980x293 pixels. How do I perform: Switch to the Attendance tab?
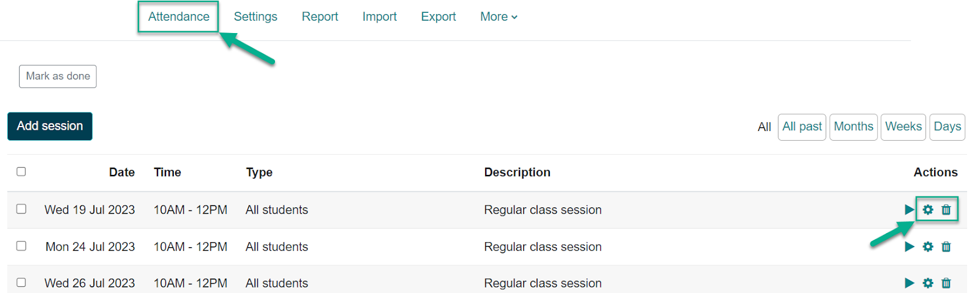(x=178, y=17)
